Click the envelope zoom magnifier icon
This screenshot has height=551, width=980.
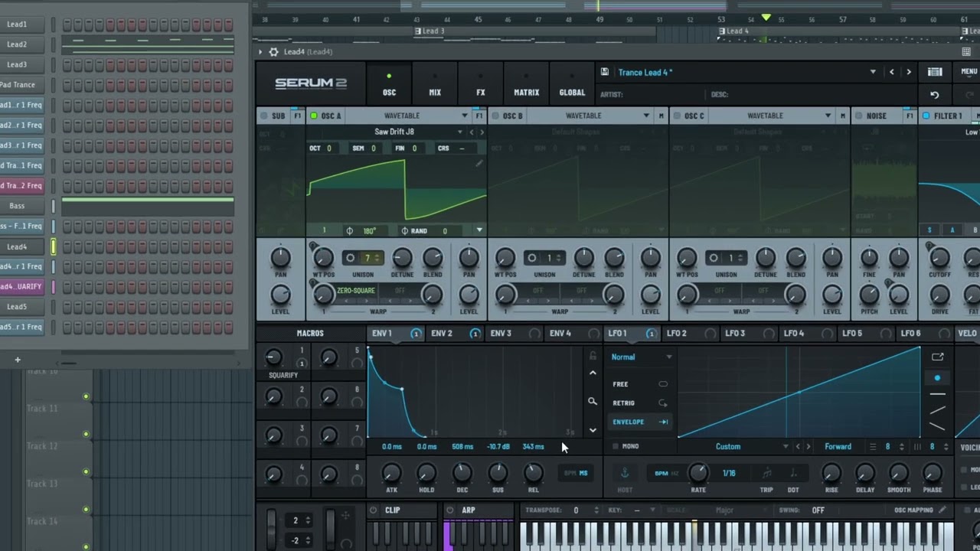click(x=592, y=401)
